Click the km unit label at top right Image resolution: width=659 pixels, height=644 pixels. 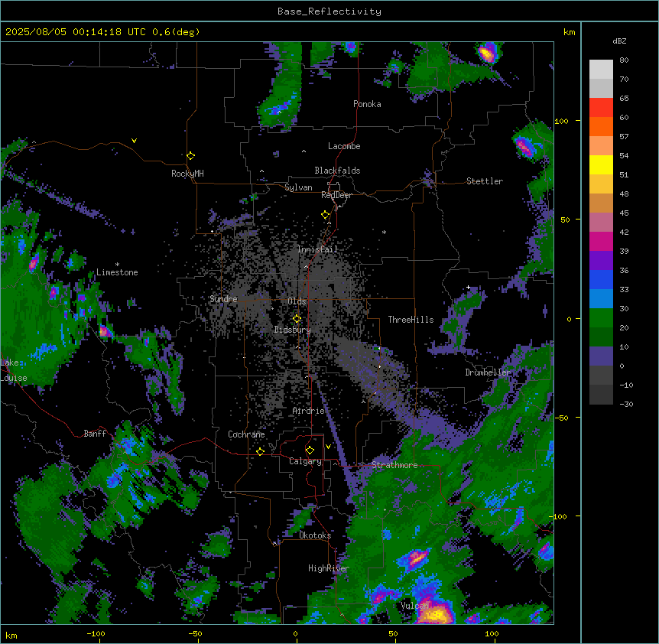tap(570, 32)
